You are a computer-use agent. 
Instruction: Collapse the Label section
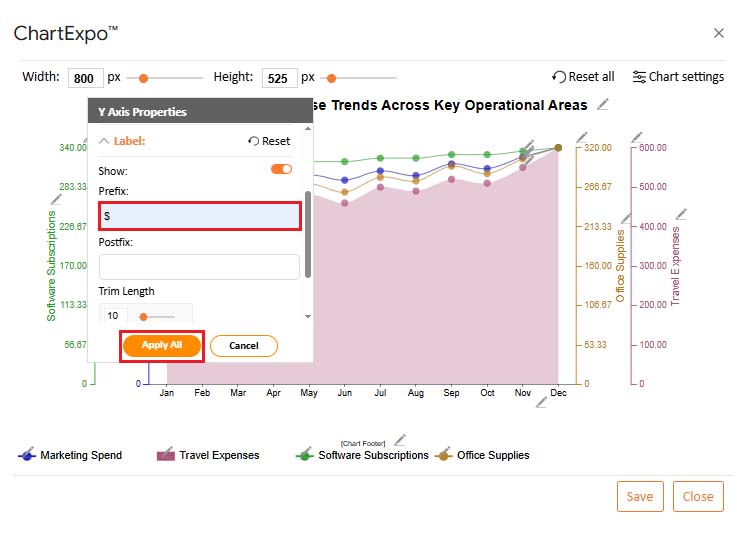coord(104,141)
